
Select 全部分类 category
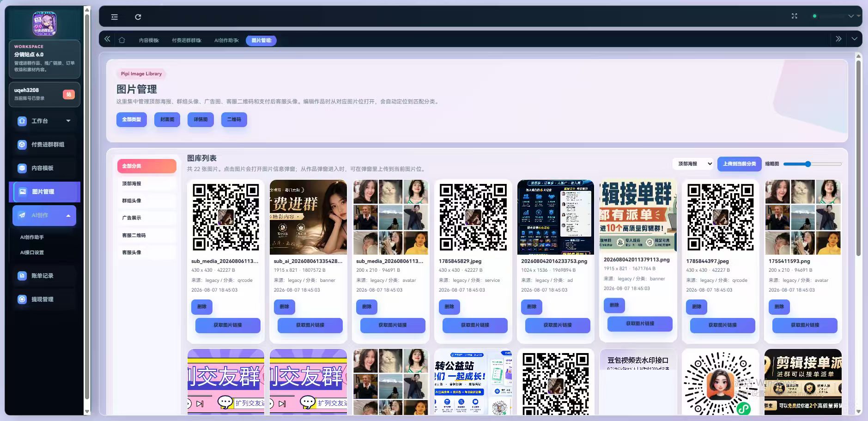click(x=146, y=166)
